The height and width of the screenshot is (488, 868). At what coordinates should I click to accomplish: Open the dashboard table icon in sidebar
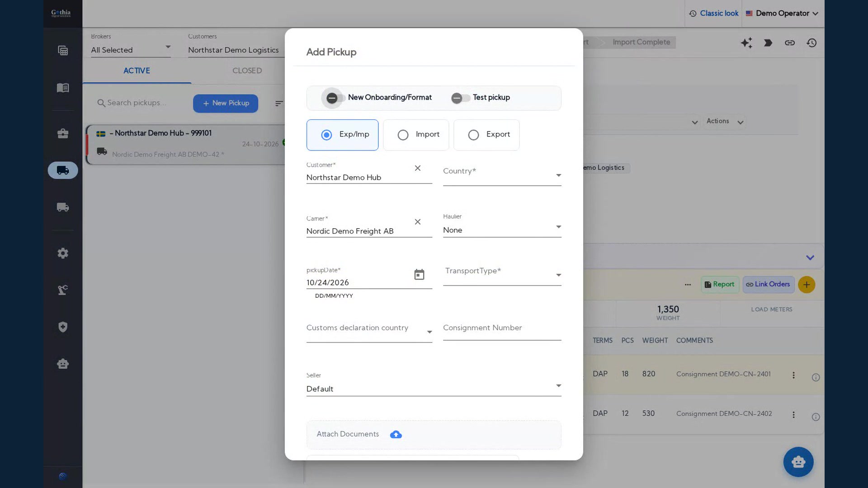click(63, 51)
